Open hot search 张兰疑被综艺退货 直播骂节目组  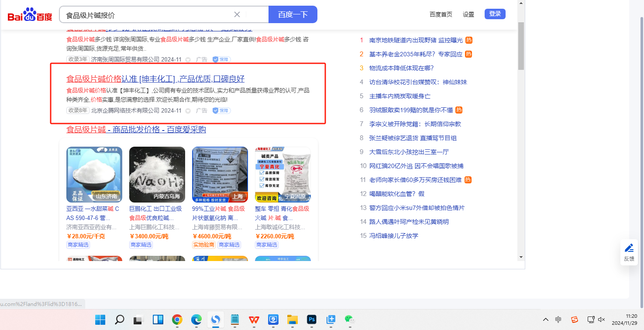point(413,138)
